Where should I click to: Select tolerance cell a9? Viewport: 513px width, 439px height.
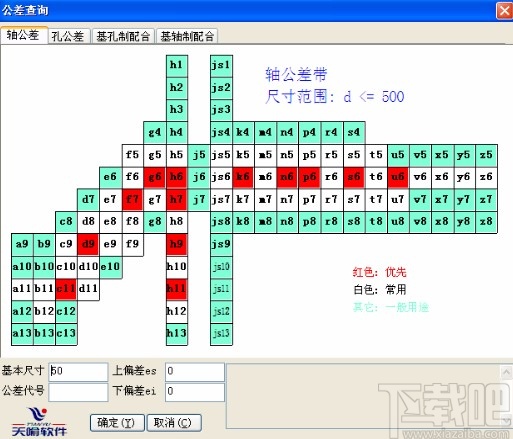(22, 245)
